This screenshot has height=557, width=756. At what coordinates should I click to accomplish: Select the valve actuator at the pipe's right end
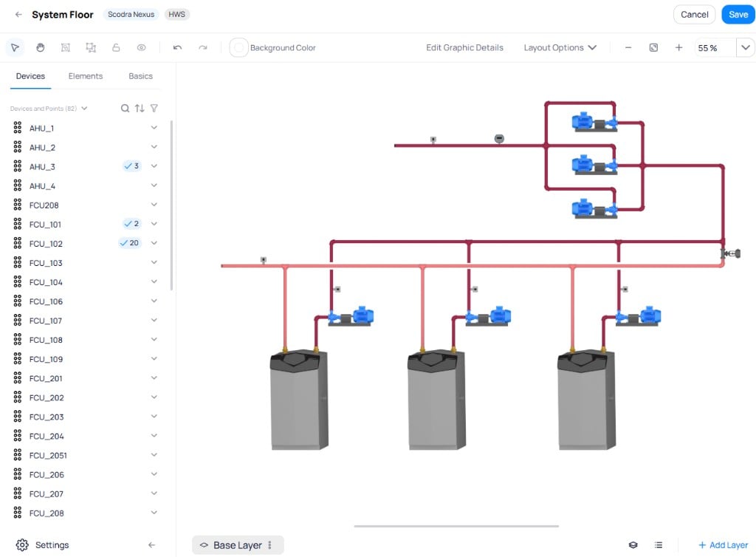pyautogui.click(x=731, y=253)
